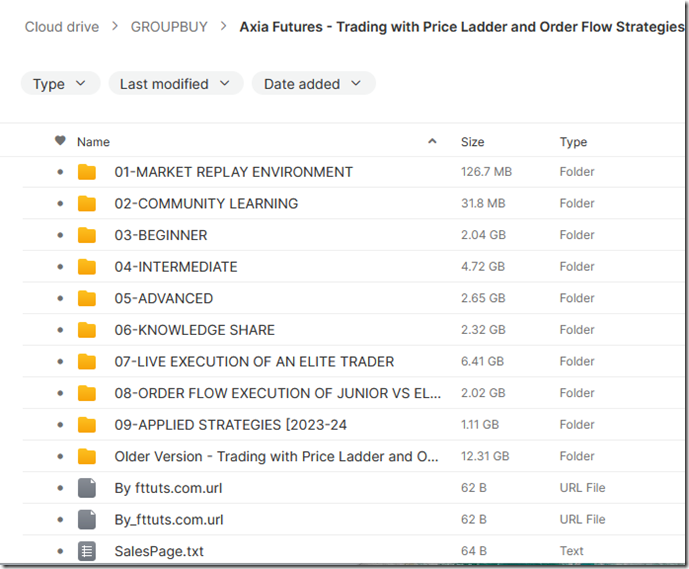
Task: Click favourite dot for 04-INTERMEDIATE
Action: coord(60,267)
